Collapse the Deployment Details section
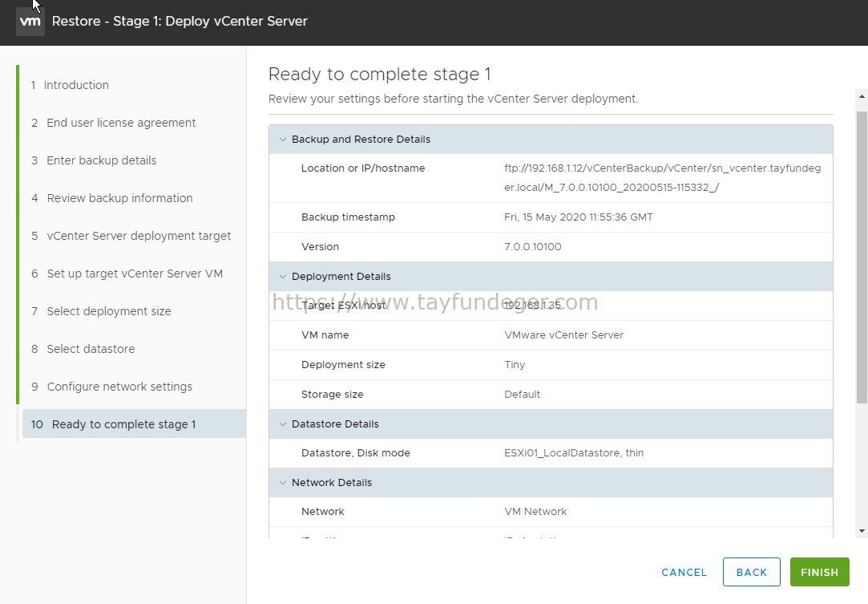The width and height of the screenshot is (868, 604). click(283, 277)
